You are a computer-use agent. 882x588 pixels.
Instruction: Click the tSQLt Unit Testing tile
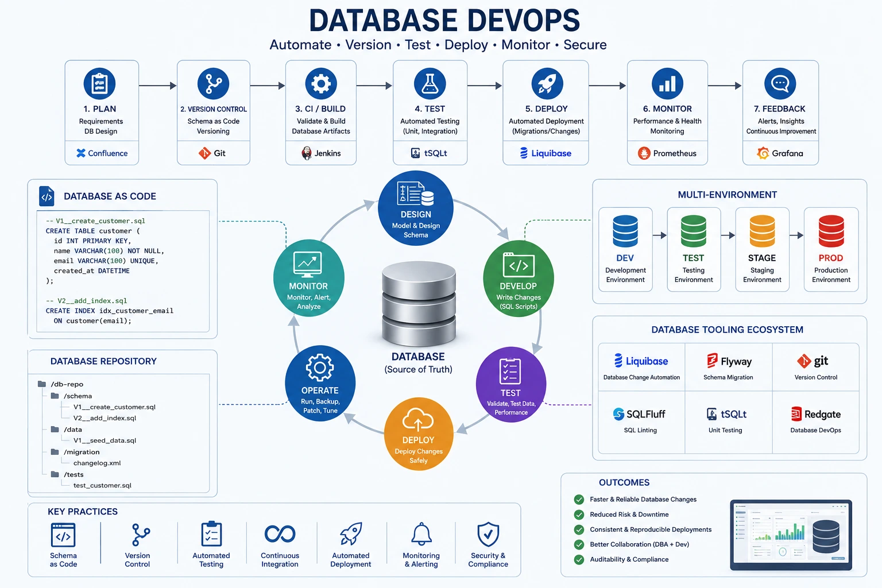[x=728, y=422]
